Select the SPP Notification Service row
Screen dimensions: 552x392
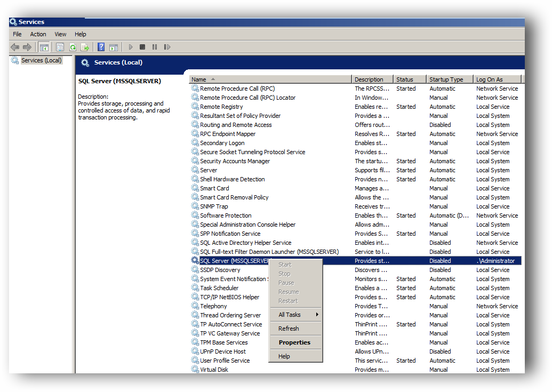(356, 234)
